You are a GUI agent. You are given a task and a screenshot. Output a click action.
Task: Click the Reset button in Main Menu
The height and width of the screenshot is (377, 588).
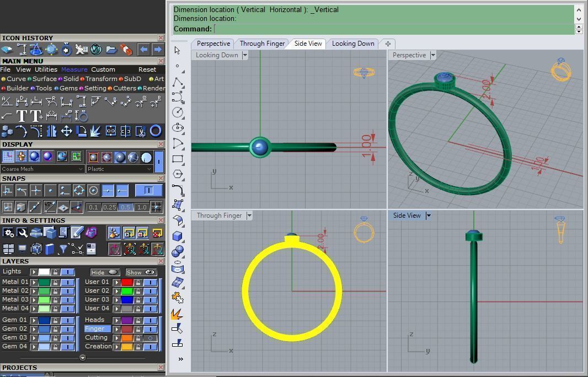click(147, 69)
